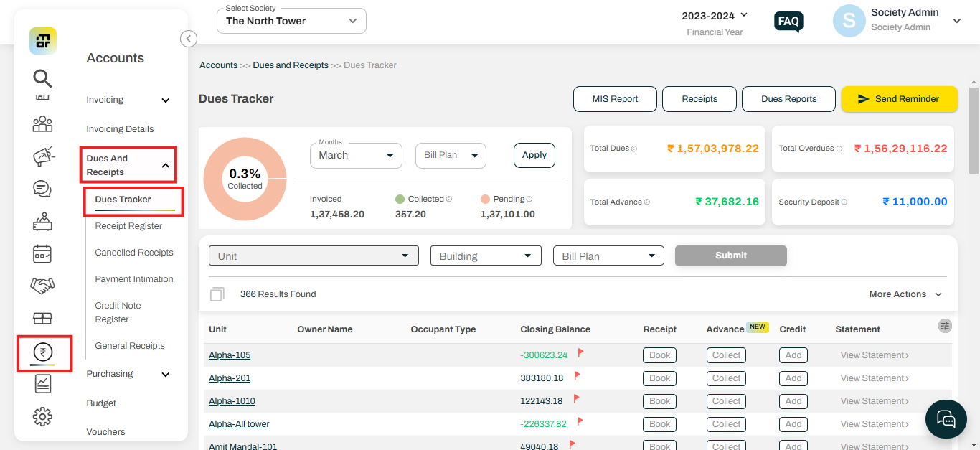
Task: Click the Send Reminder button
Action: point(899,99)
